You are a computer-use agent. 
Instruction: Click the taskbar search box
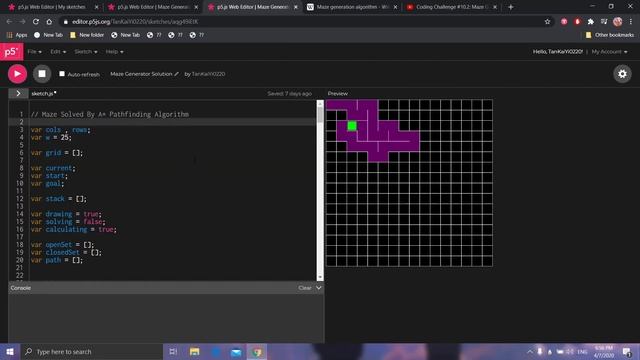[x=91, y=351]
